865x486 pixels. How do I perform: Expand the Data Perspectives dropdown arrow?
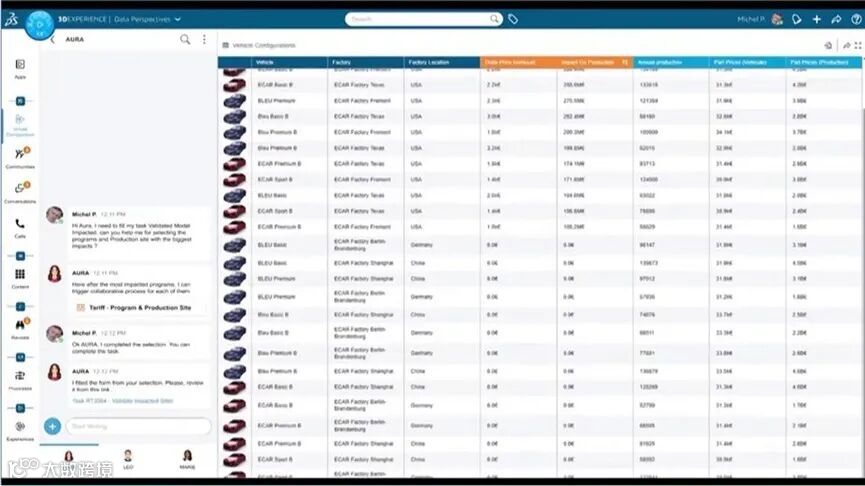click(x=178, y=19)
